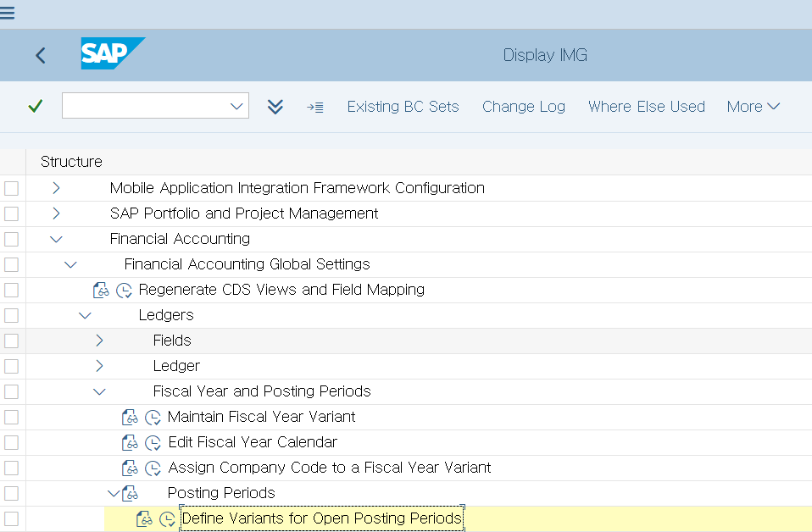Open documentation icon for Posting Periods
Screen dimensions: 812x532
pos(130,493)
